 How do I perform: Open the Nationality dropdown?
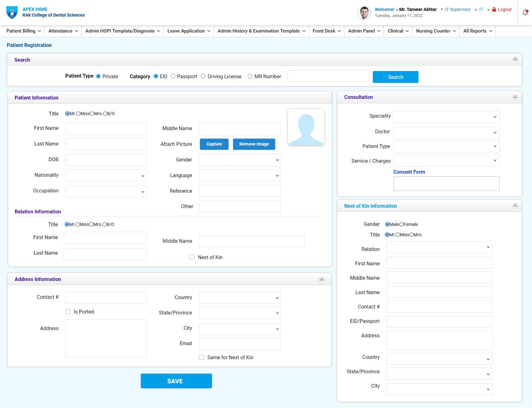tap(106, 175)
